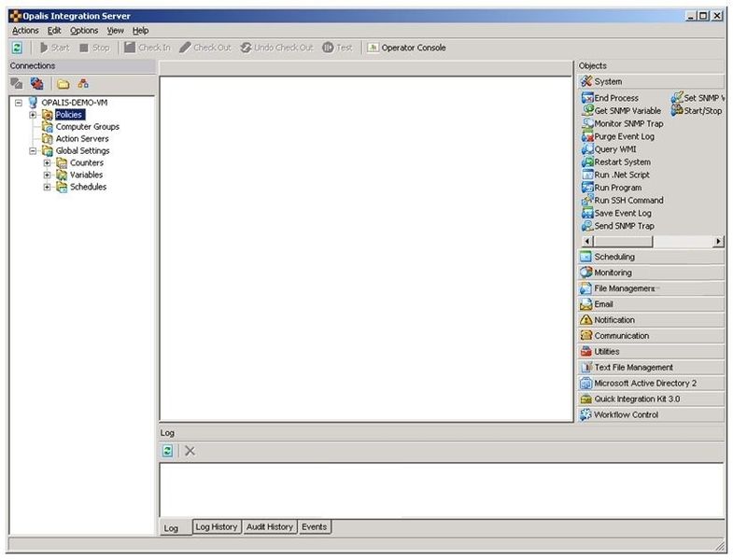Collapse the Global Settings node
The height and width of the screenshot is (560, 733).
(x=33, y=150)
